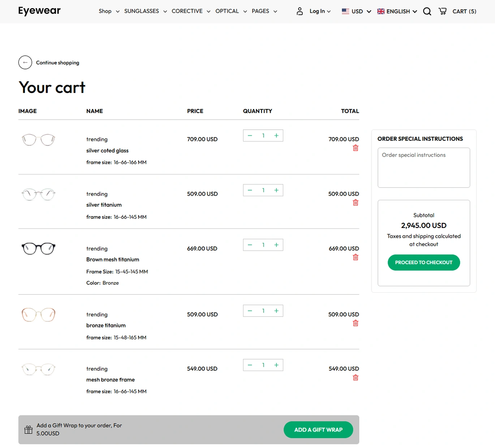Expand the Shop dropdown menu
The image size is (495, 448).
point(109,11)
